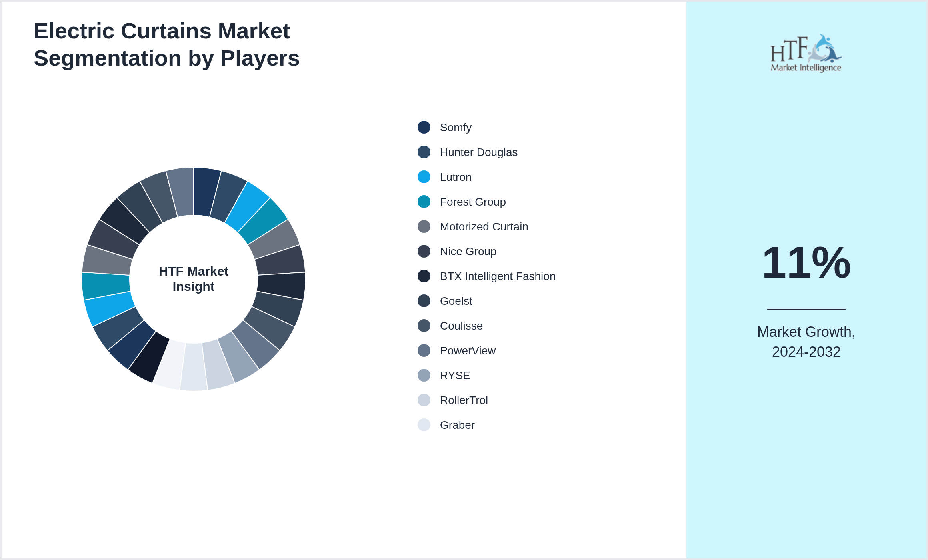Click the Lutron legend color dot

(424, 177)
